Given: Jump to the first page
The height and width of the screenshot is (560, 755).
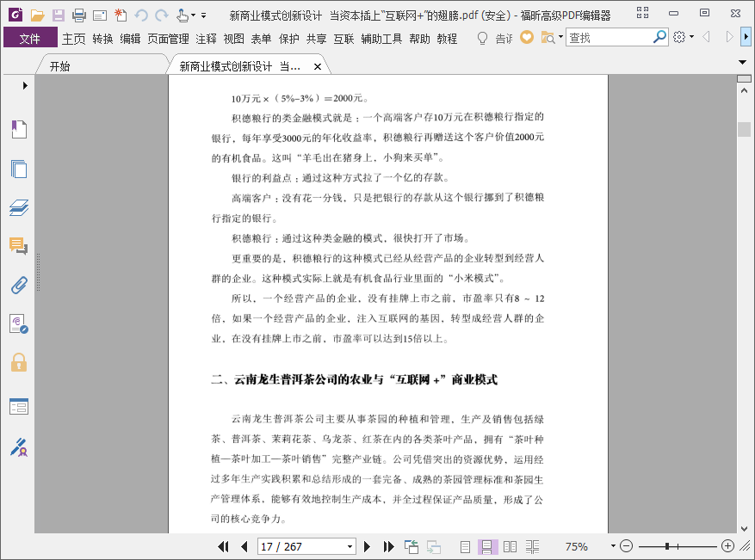Looking at the screenshot, I should (224, 546).
